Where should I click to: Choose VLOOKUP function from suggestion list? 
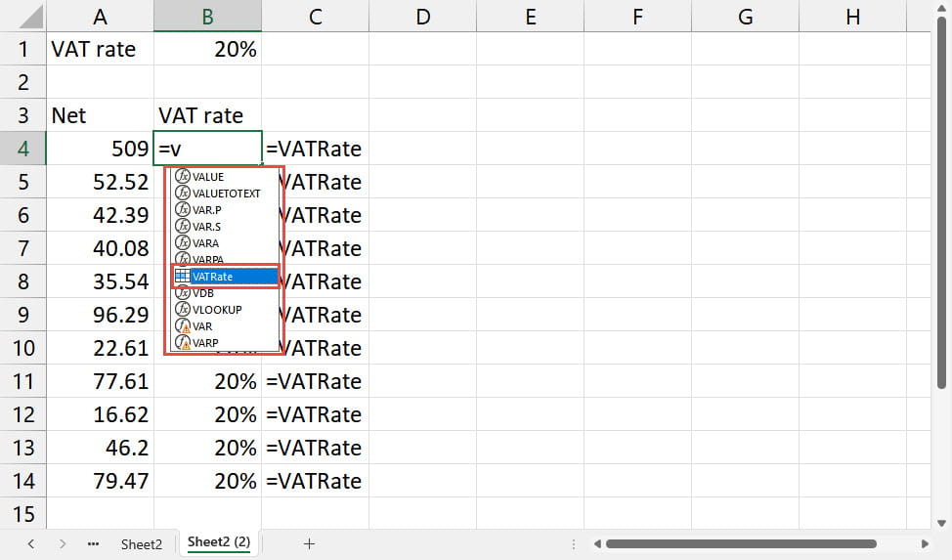pyautogui.click(x=217, y=310)
